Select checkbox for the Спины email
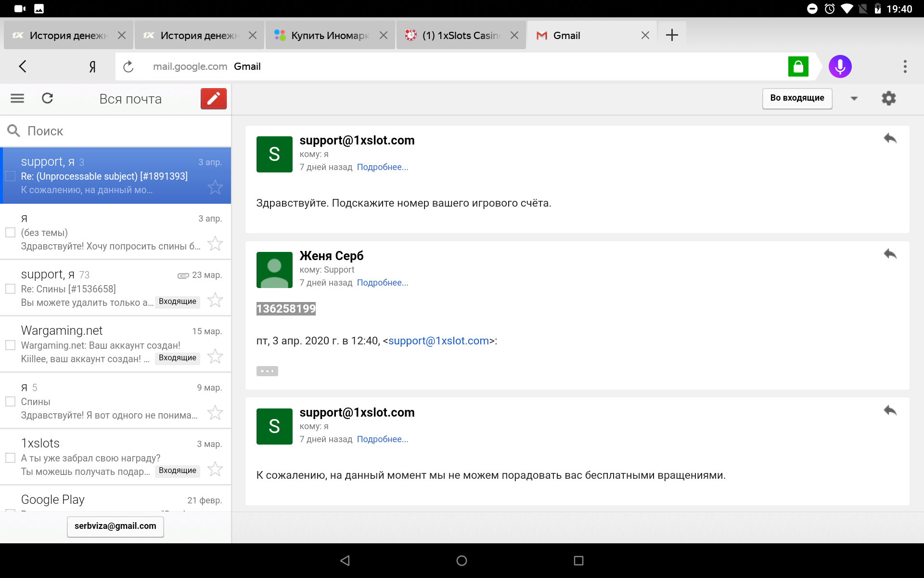This screenshot has height=578, width=924. tap(10, 402)
